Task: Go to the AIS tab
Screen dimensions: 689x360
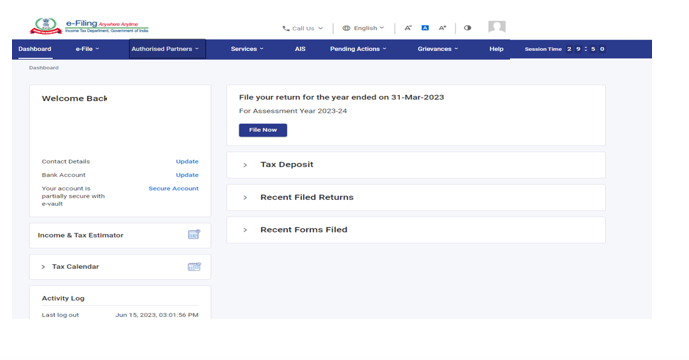Action: 300,49
